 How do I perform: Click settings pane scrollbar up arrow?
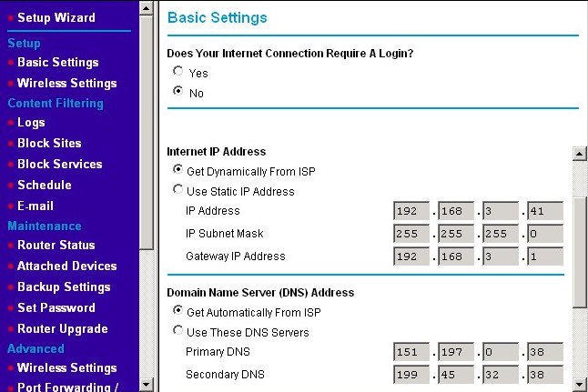point(580,154)
